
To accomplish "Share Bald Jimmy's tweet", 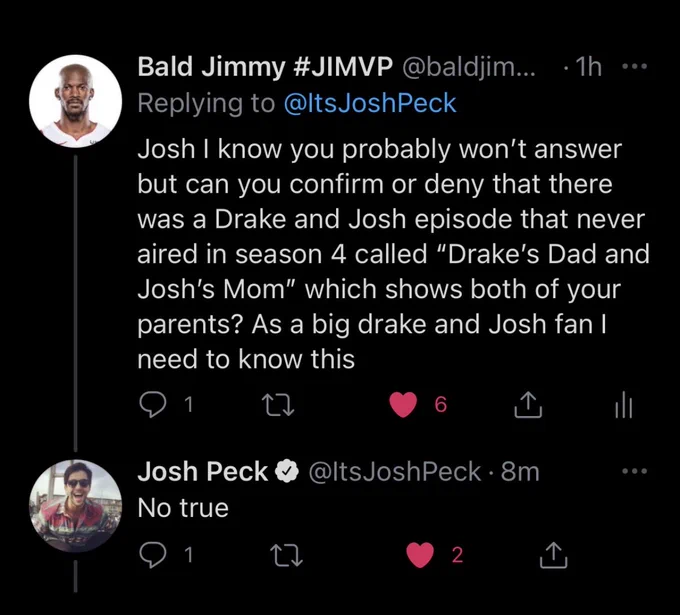I will click(x=528, y=405).
